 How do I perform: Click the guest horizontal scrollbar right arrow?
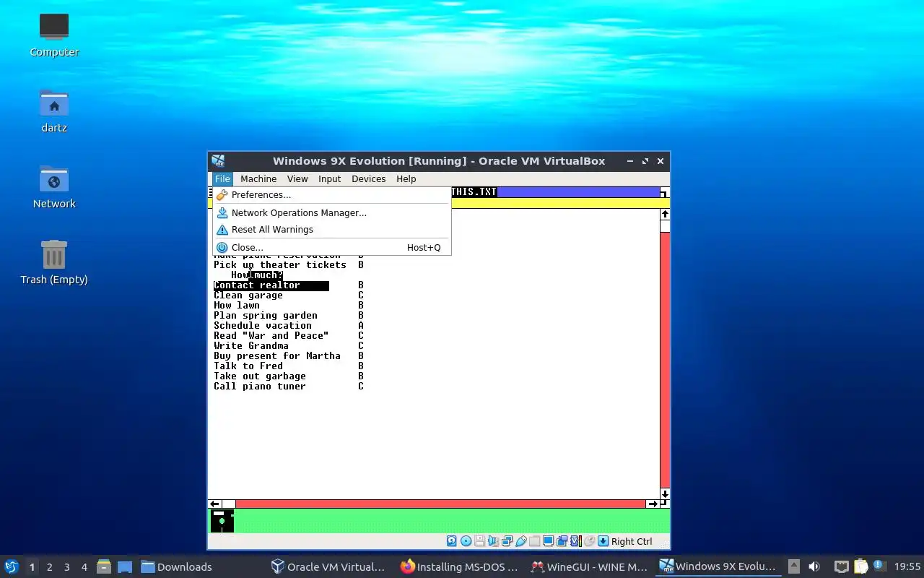point(653,504)
